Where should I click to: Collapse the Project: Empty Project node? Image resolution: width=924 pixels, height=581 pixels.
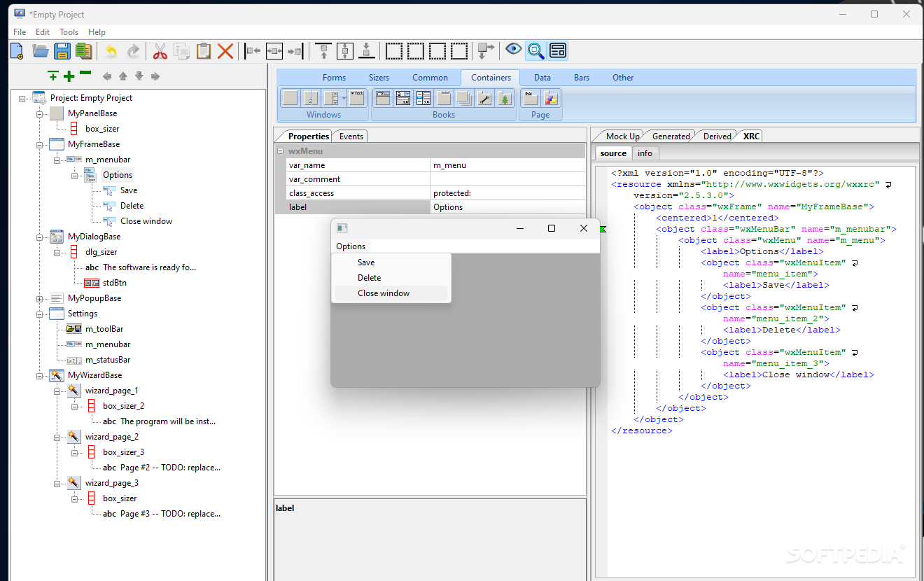23,98
